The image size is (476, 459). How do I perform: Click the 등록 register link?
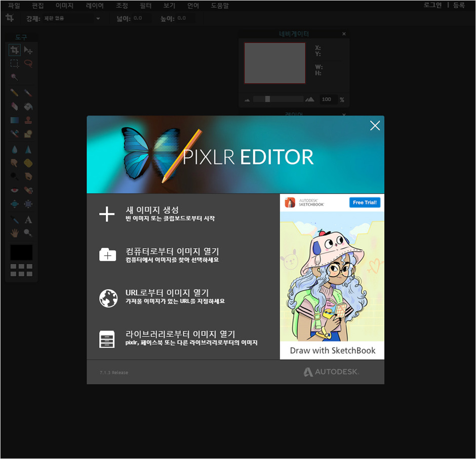[459, 5]
